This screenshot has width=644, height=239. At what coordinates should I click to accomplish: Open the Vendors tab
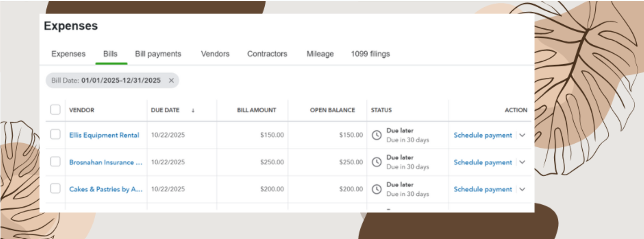215,54
